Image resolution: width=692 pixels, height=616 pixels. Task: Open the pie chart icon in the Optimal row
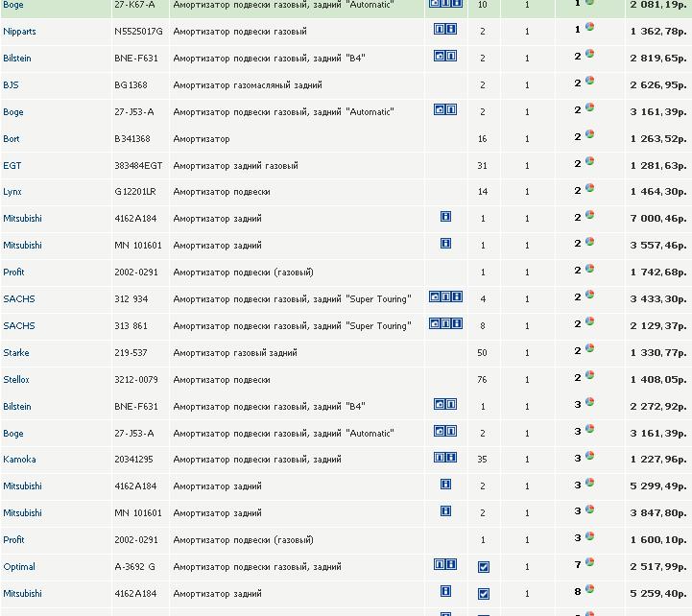(x=589, y=561)
